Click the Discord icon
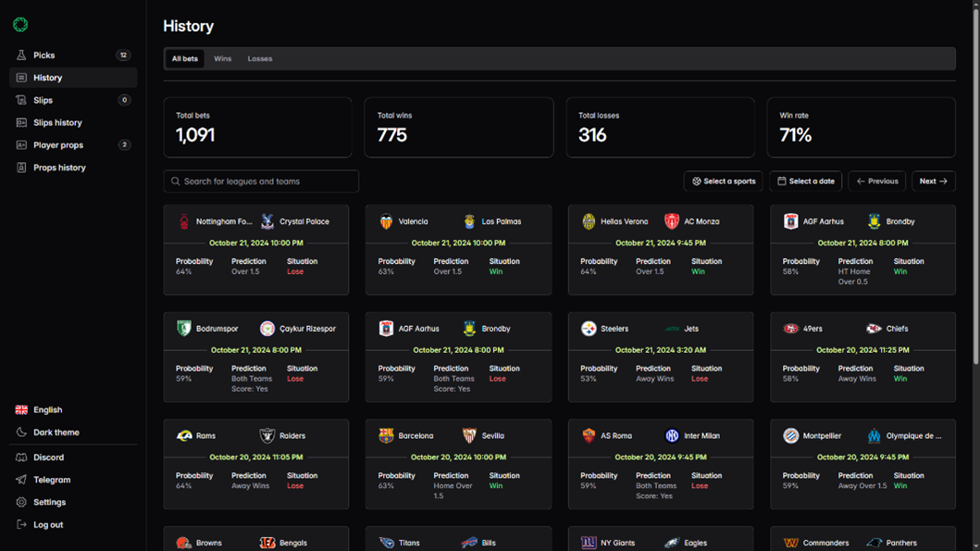 tap(21, 457)
